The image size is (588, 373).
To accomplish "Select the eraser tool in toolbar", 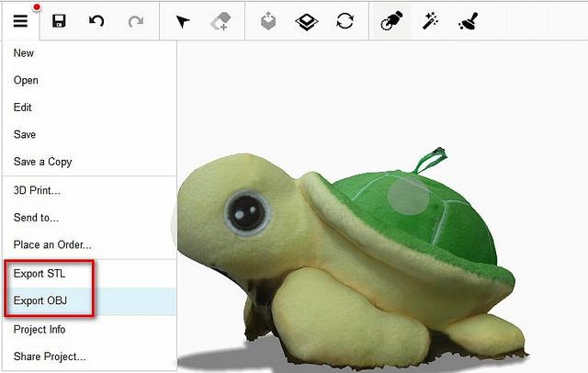I will 220,20.
